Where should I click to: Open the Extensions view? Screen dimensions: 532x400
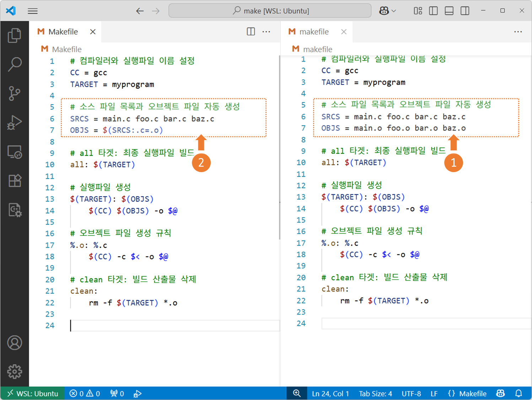pyautogui.click(x=15, y=181)
